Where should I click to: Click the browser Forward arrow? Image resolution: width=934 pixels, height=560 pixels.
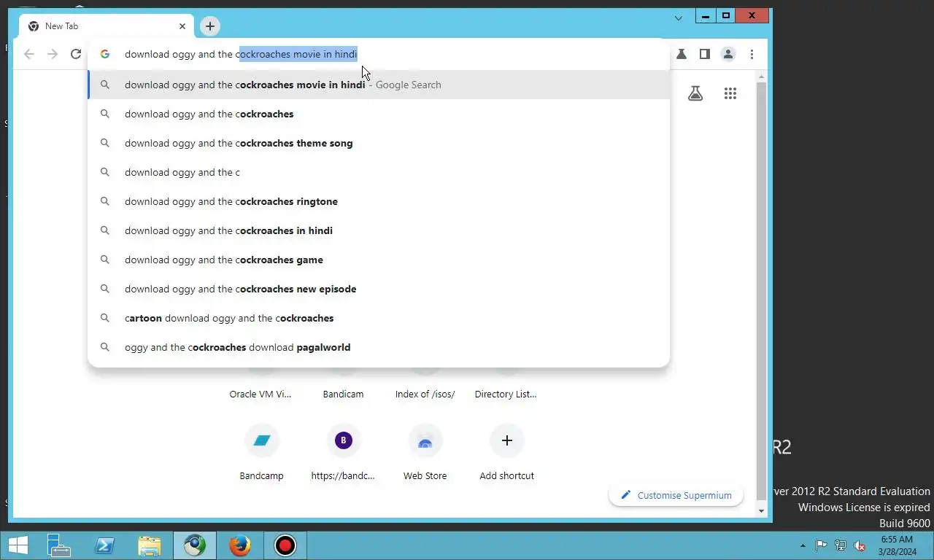tap(53, 54)
